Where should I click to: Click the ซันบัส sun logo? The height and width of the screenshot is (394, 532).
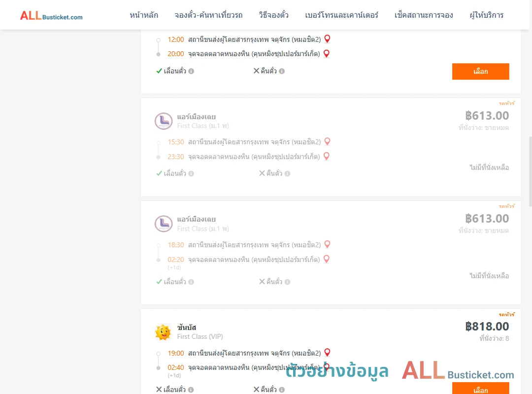(x=163, y=332)
